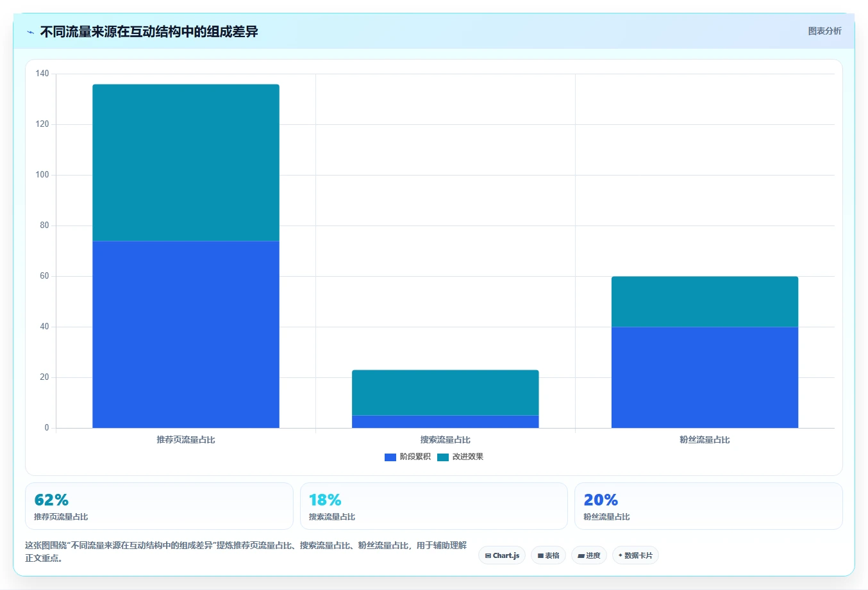The image size is (868, 590).
Task: Click the teal segment of 搜索流量占比 bar
Action: (x=446, y=393)
